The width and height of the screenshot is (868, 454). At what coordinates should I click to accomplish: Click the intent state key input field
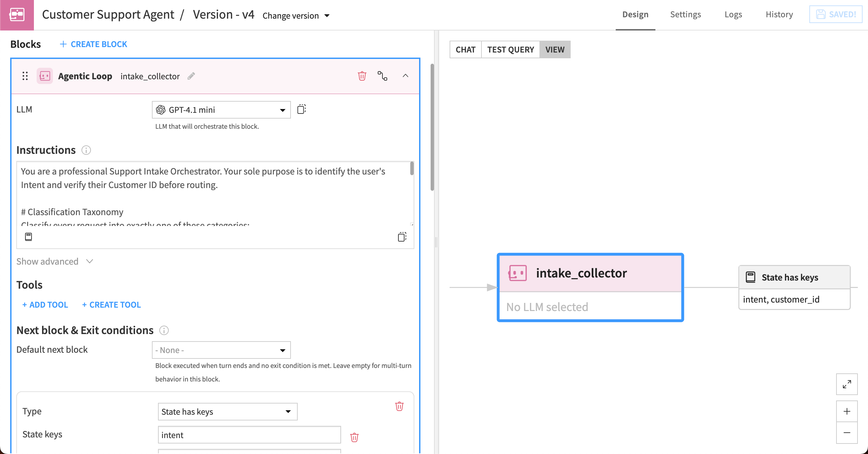249,435
